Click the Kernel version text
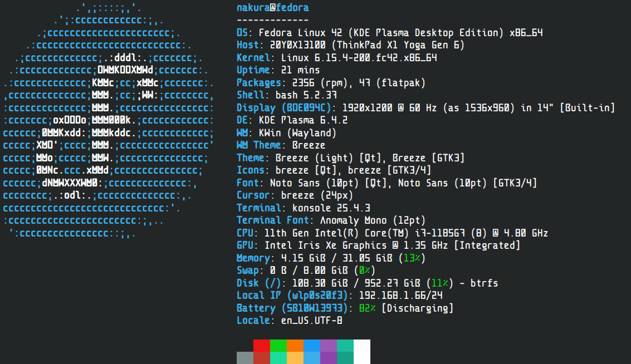Screen dimensions: 631x364 point(359,58)
